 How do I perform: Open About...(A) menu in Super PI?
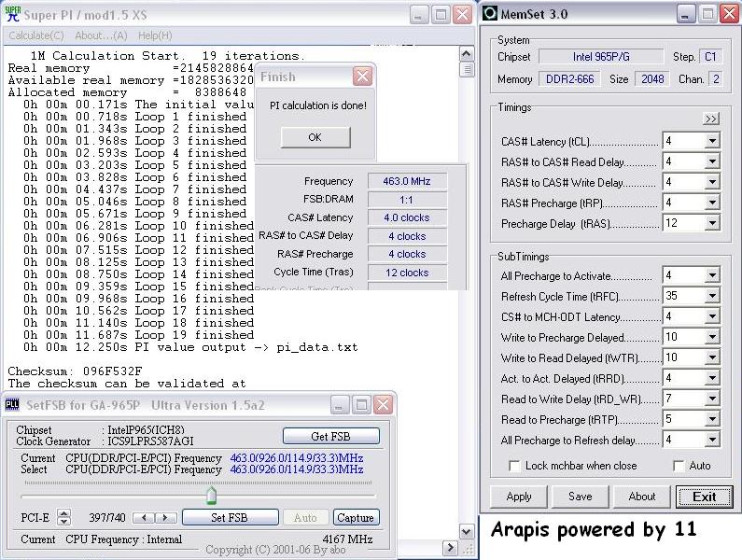[101, 35]
